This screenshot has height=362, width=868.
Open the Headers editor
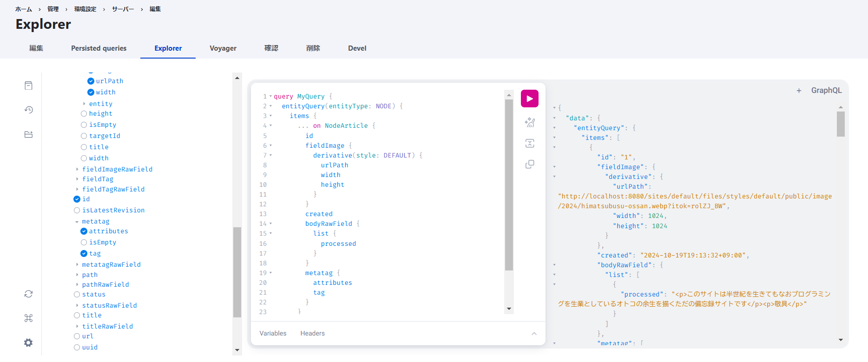(312, 334)
